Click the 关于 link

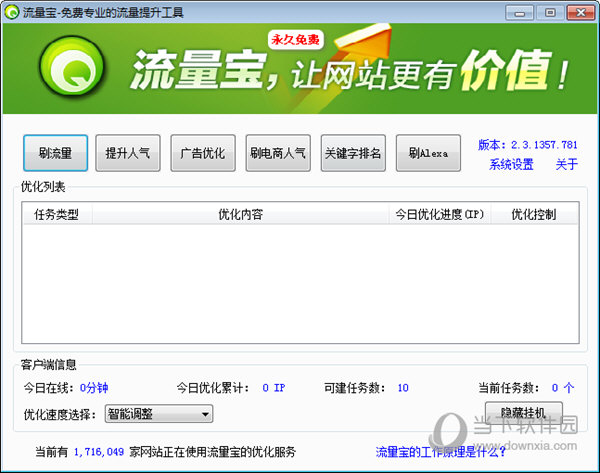[567, 165]
